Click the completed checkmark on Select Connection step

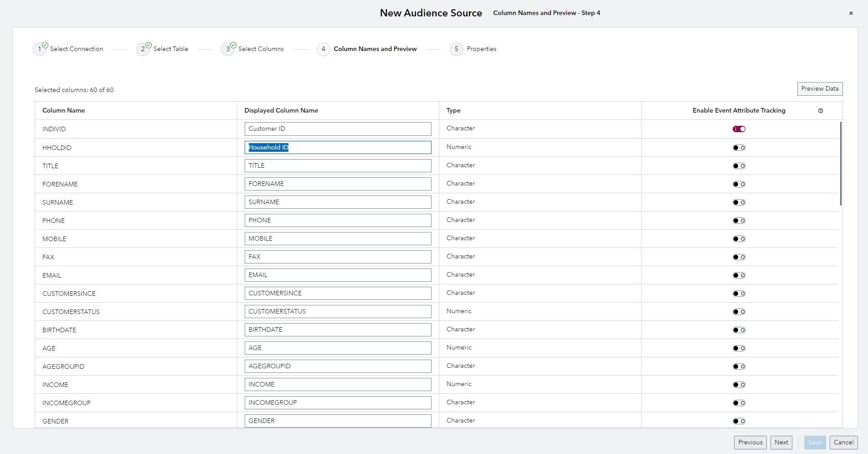tap(45, 44)
